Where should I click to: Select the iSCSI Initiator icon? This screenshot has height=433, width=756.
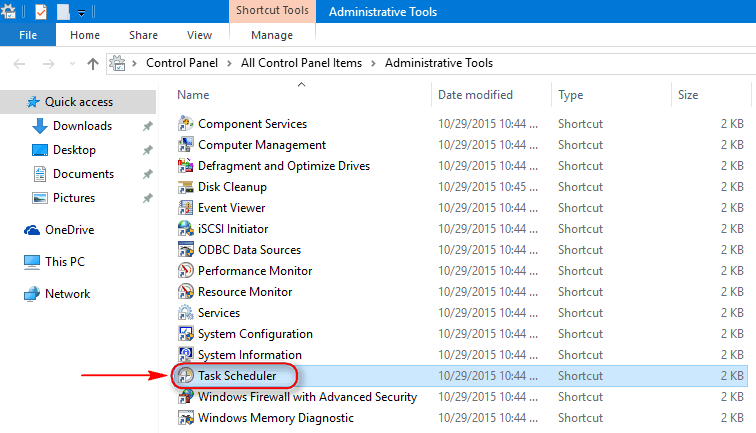[x=186, y=229]
